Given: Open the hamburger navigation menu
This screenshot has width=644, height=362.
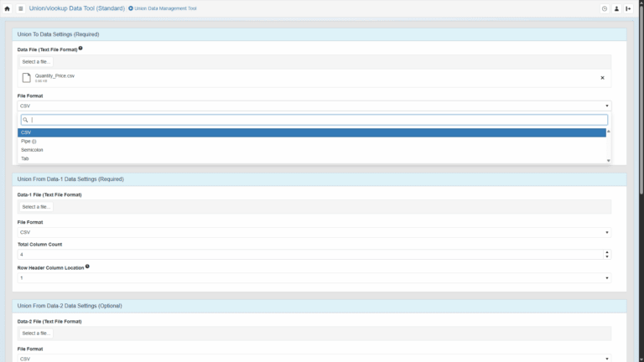Looking at the screenshot, I should coord(19,8).
